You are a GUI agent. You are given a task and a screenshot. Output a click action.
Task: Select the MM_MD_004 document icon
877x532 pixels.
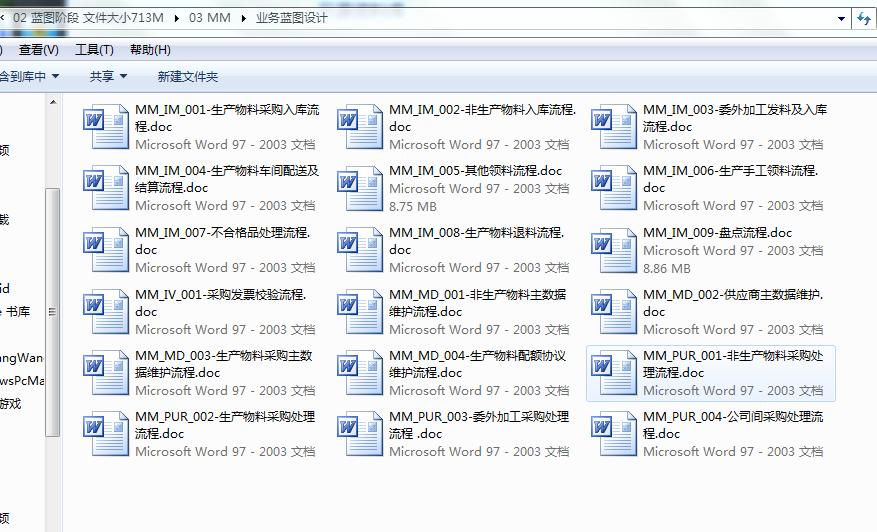pyautogui.click(x=360, y=373)
